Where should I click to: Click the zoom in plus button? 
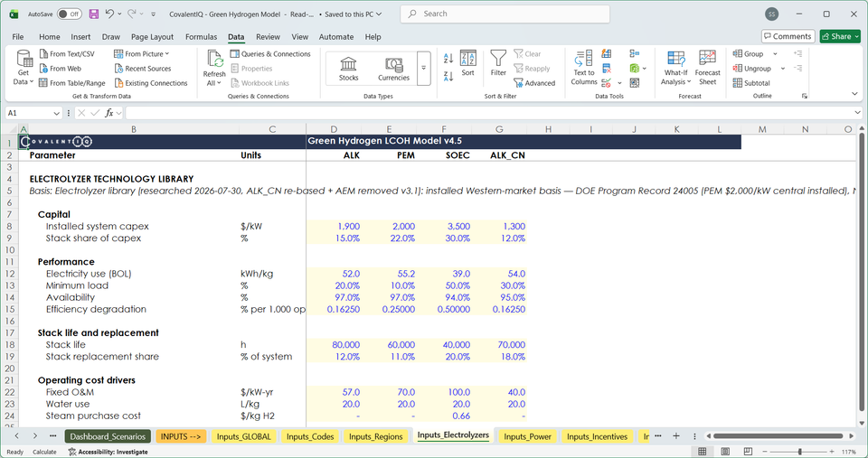[832, 452]
